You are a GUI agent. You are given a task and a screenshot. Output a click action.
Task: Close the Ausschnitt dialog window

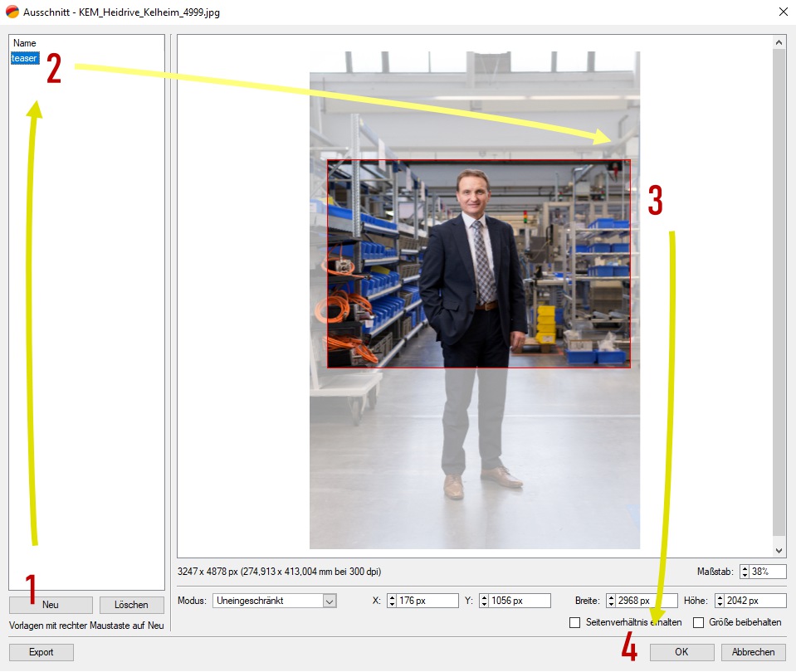point(783,12)
